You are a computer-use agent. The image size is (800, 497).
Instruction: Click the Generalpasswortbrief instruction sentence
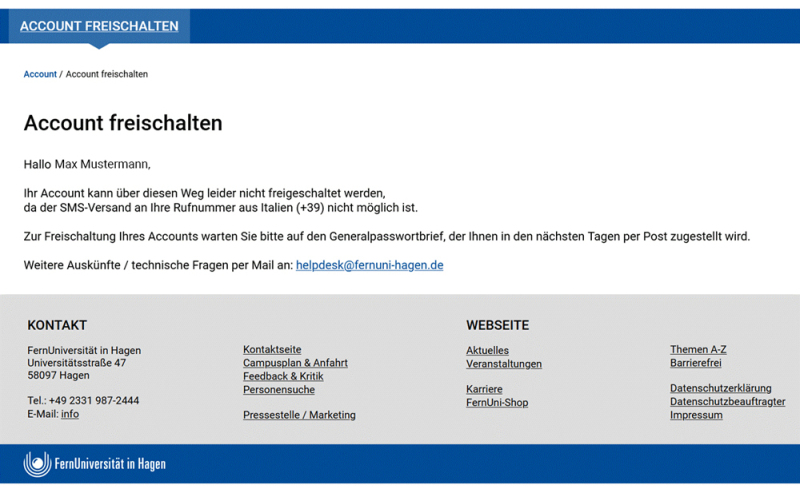click(387, 237)
